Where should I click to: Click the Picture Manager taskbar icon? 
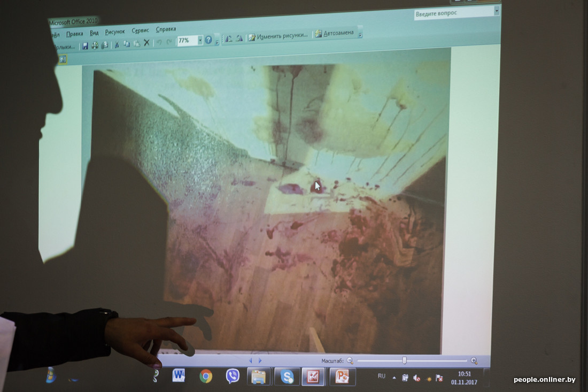click(x=313, y=376)
